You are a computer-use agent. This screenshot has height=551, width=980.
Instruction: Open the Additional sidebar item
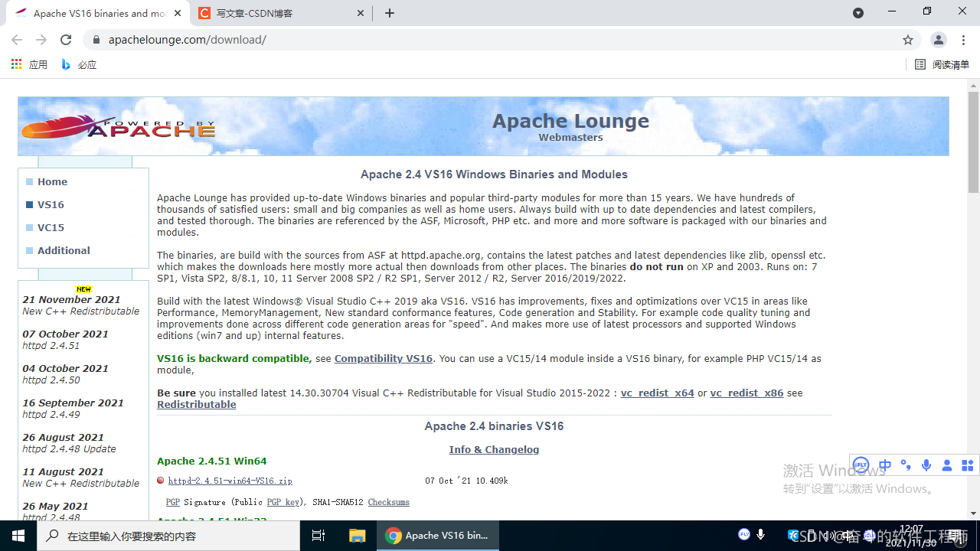point(64,250)
